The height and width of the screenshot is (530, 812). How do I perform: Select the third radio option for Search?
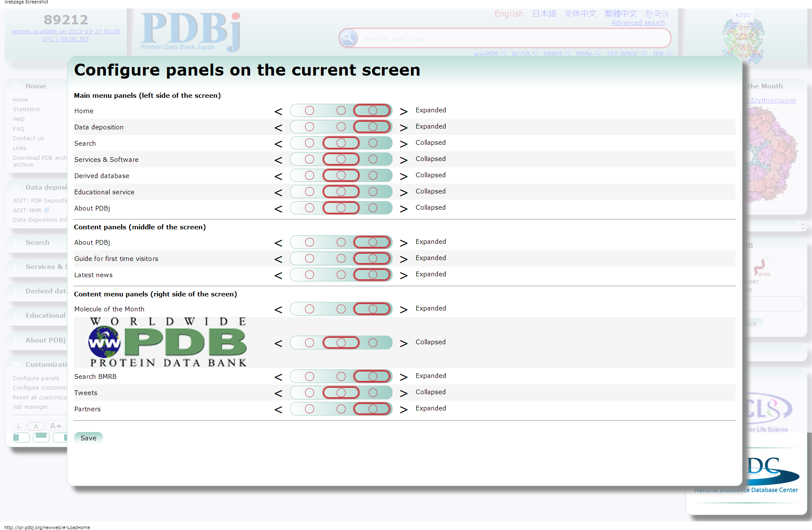[373, 143]
